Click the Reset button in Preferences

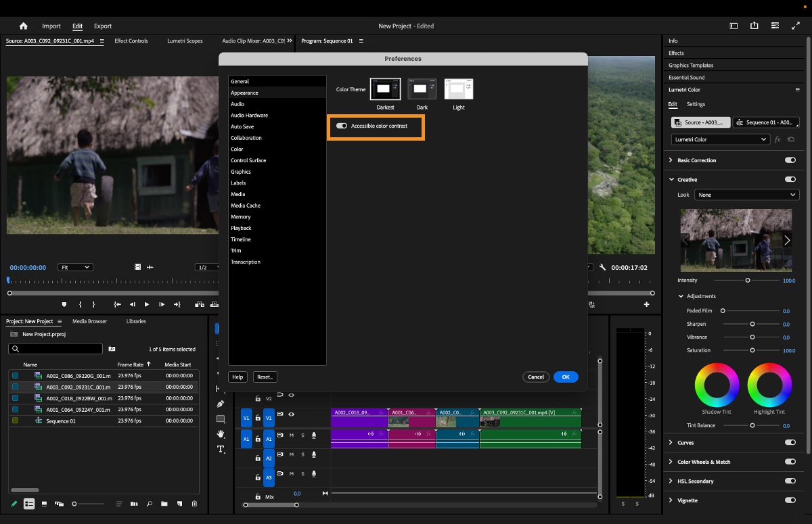[265, 377]
